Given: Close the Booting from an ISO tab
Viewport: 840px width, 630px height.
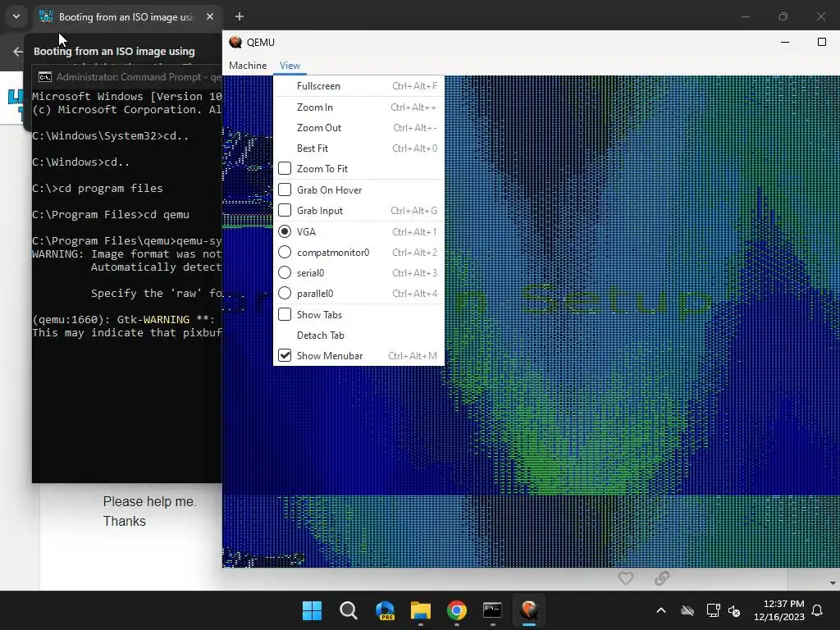Looking at the screenshot, I should point(210,16).
